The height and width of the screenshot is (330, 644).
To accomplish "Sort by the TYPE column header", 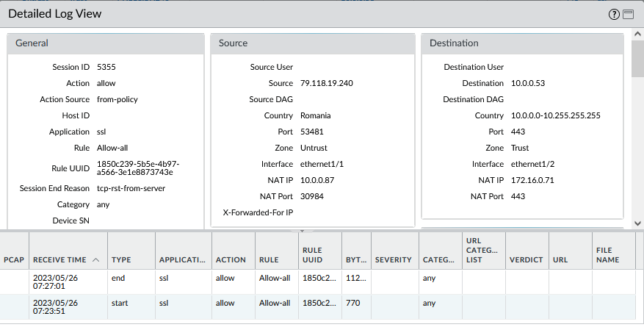I will 121,260.
